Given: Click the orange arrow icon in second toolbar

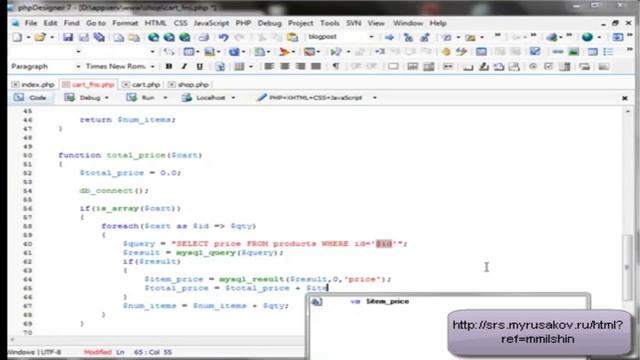Looking at the screenshot, I should [x=284, y=51].
